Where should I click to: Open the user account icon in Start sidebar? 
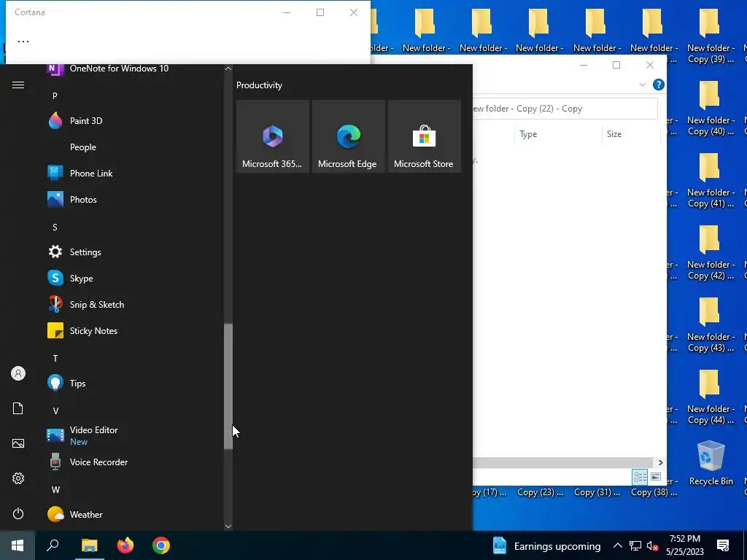(x=18, y=373)
